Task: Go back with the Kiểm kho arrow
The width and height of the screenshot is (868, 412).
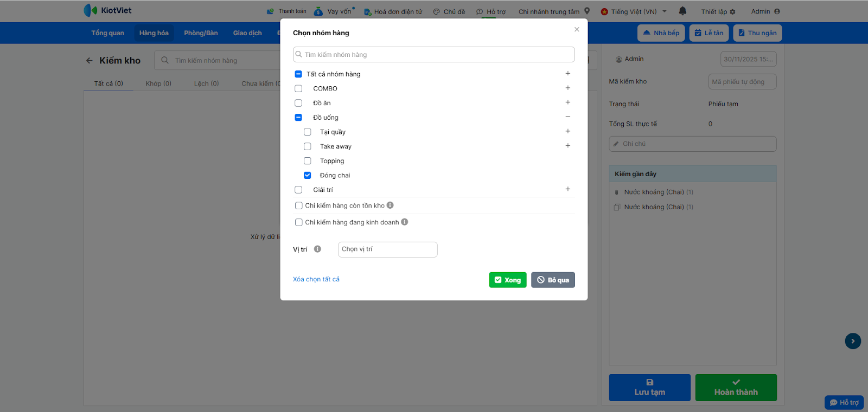Action: click(90, 61)
